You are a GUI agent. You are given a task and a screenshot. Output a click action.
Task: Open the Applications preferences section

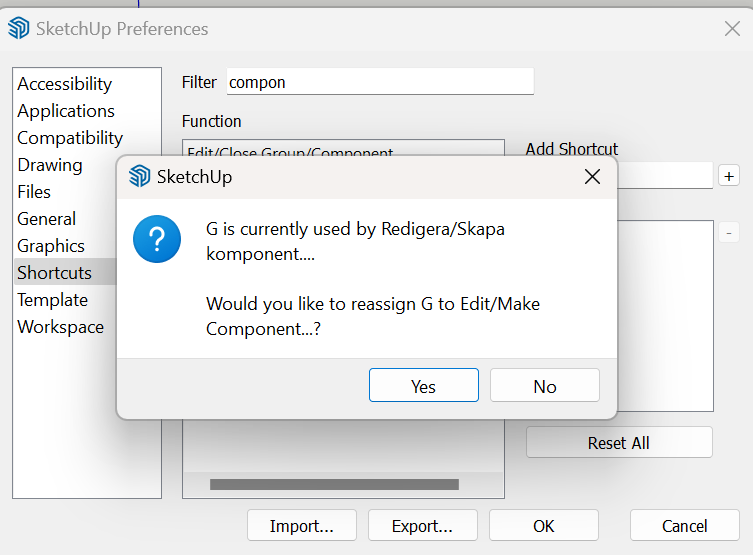[x=66, y=111]
